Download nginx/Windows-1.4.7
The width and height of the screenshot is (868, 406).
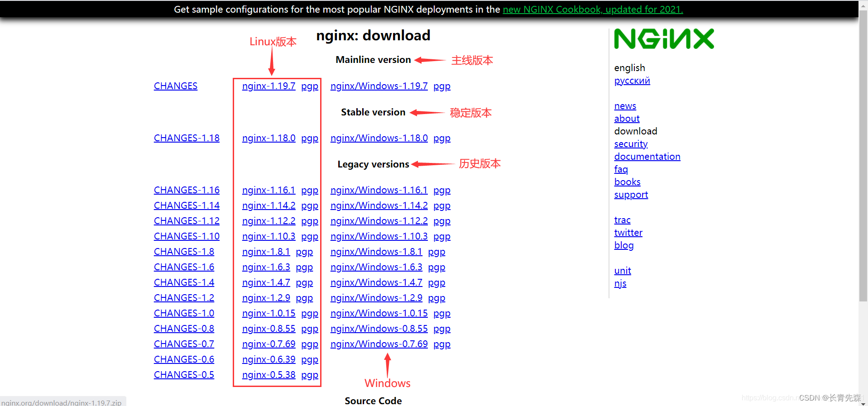tap(376, 282)
